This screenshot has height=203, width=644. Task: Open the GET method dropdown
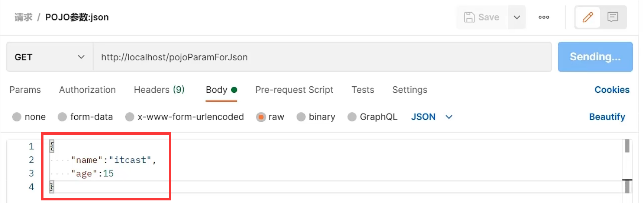click(50, 57)
